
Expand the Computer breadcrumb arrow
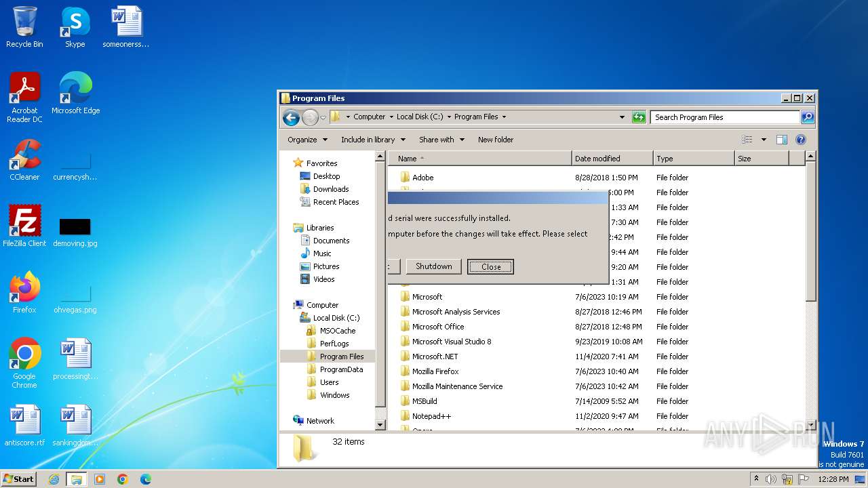pos(391,117)
